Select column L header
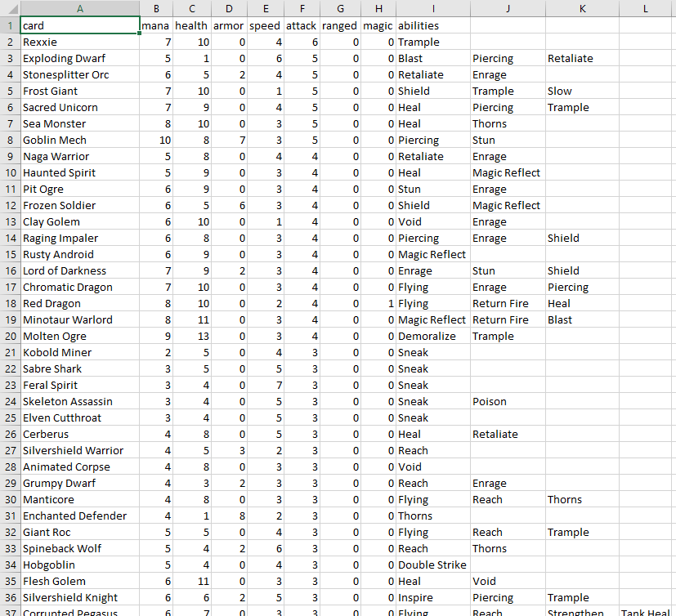This screenshot has width=676, height=616. 645,8
